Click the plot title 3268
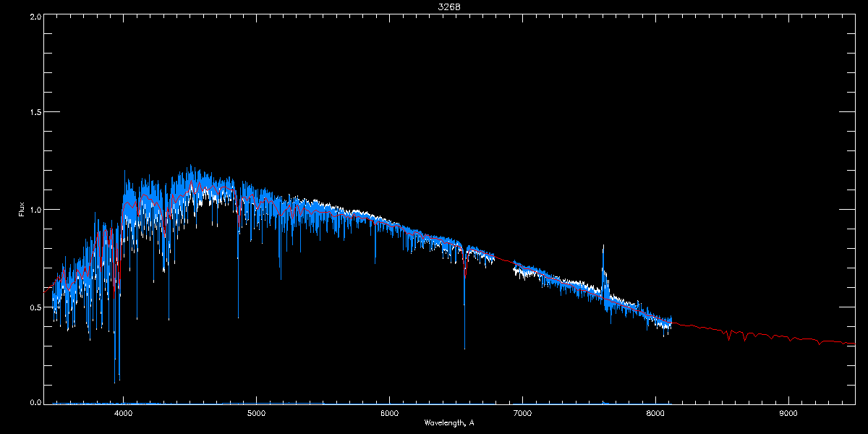Image resolution: width=868 pixels, height=434 pixels. 449,7
